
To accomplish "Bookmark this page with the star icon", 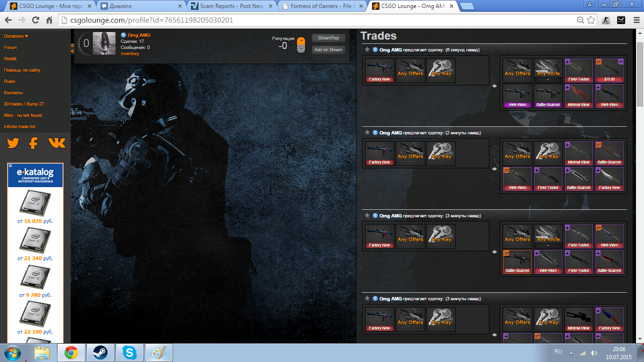I will 592,20.
